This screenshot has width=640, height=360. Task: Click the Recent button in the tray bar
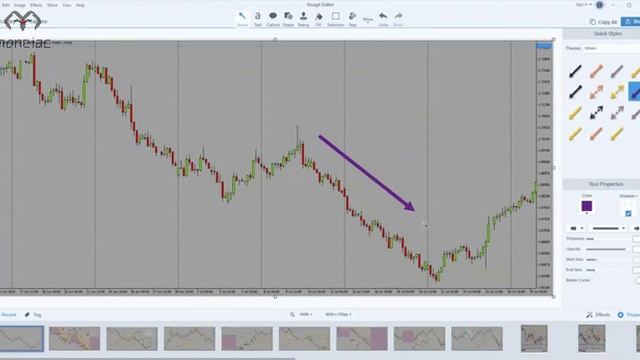8,315
